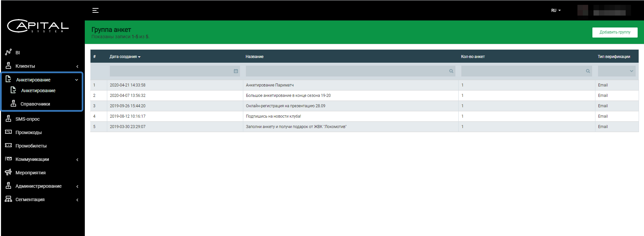Click the Capital System logo
This screenshot has height=236, width=644.
[38, 26]
